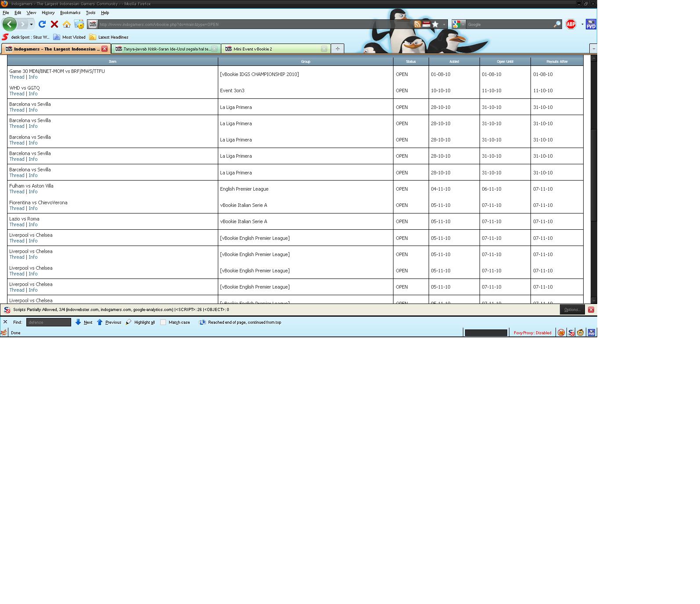Bookmark this page with the star icon
The height and width of the screenshot is (604, 700).
click(x=435, y=24)
